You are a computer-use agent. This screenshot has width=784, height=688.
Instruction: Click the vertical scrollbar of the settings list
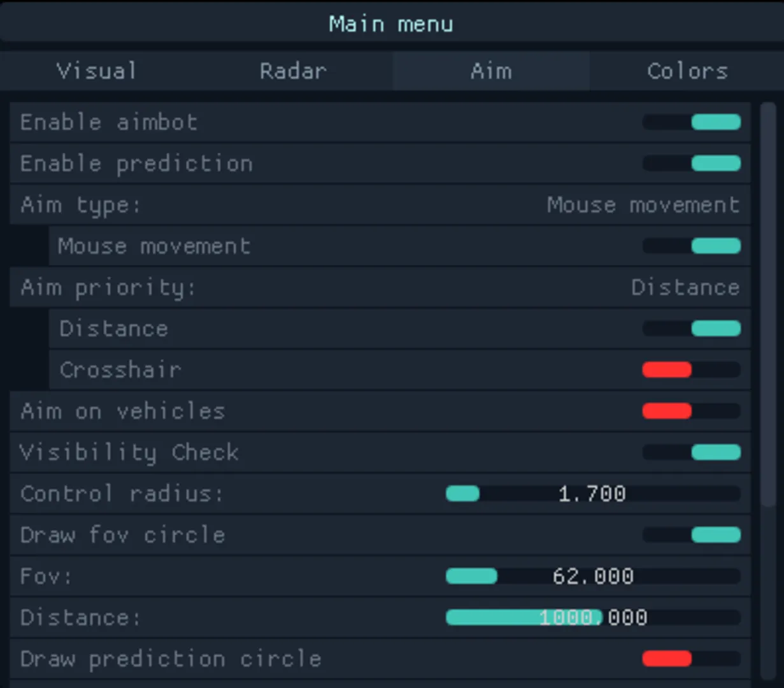point(768,306)
